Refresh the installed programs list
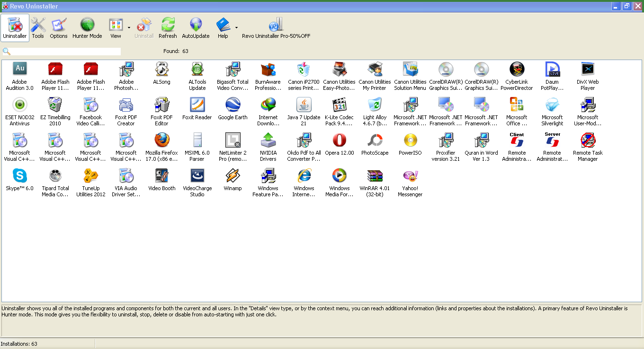The width and height of the screenshot is (644, 349). (168, 28)
